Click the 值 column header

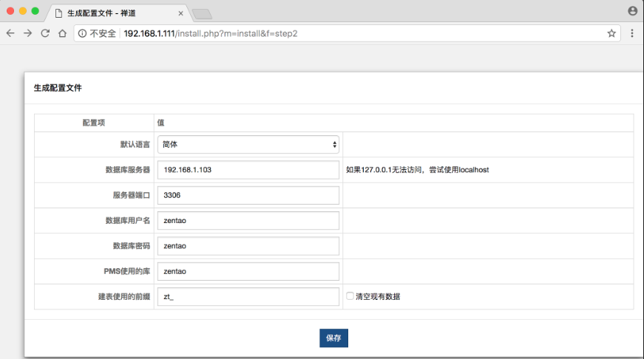pyautogui.click(x=160, y=123)
